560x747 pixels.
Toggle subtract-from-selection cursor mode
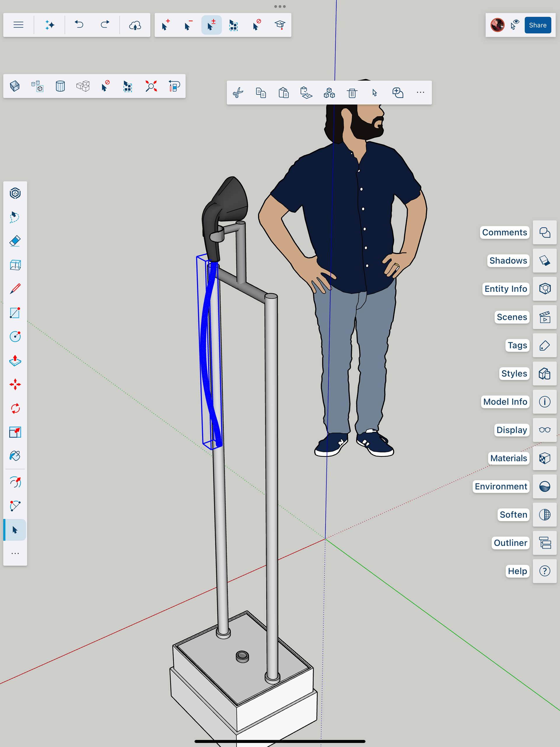[188, 25]
